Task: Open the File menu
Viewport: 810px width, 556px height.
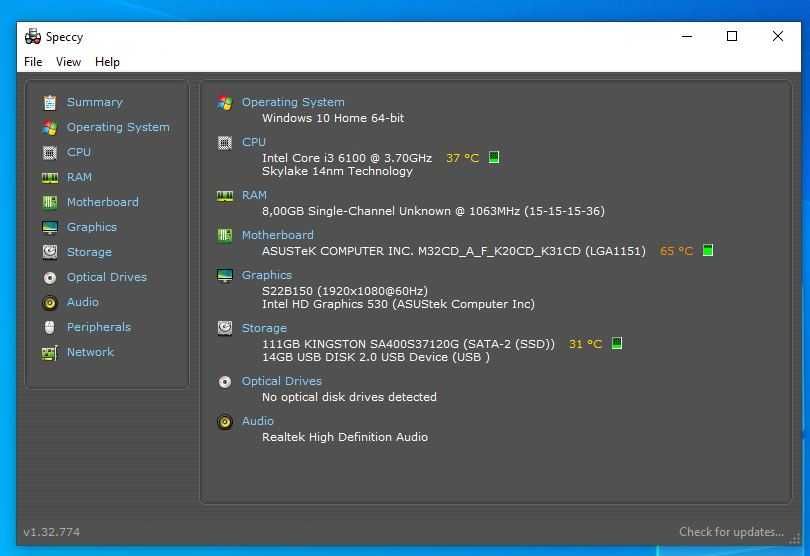Action: click(x=33, y=62)
